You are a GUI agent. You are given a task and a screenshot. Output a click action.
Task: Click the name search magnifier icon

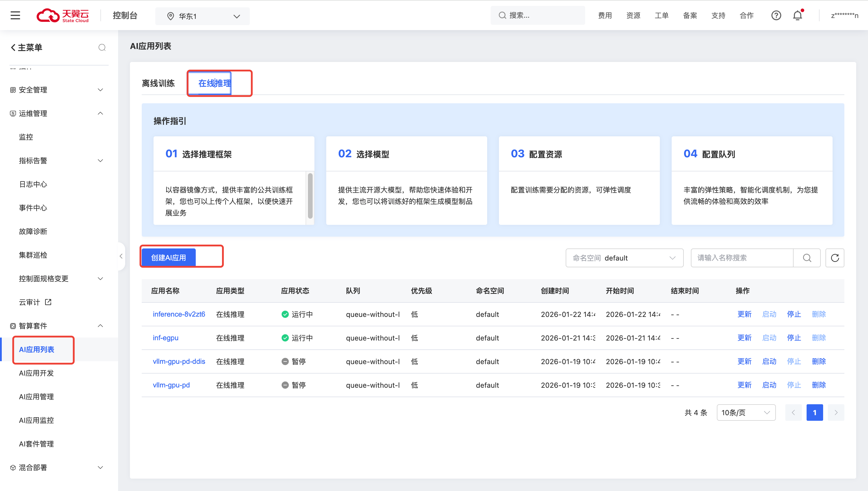click(807, 258)
